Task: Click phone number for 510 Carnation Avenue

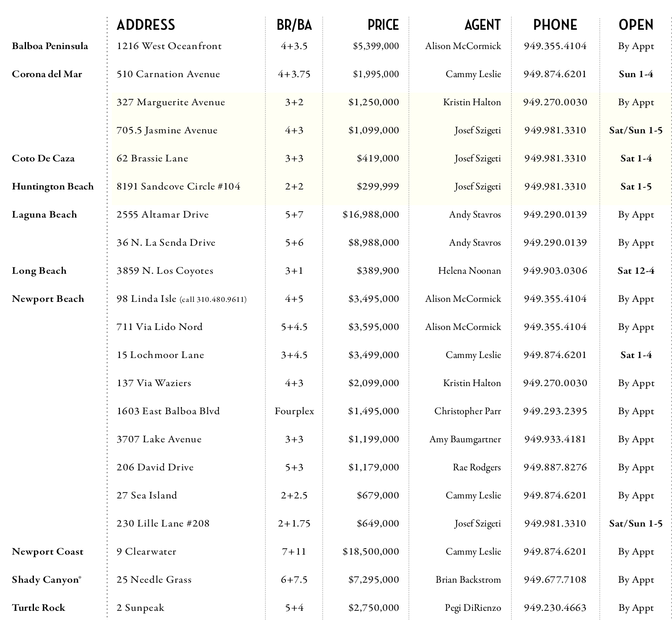Action: click(x=555, y=74)
